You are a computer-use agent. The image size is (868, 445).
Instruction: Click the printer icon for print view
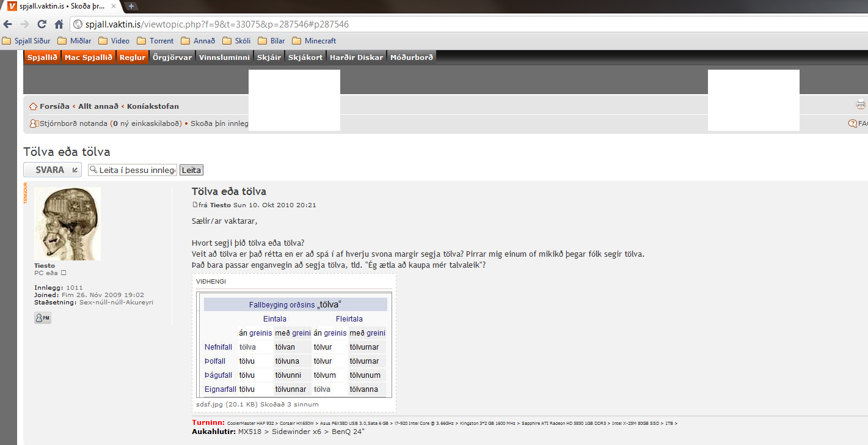coord(861,105)
